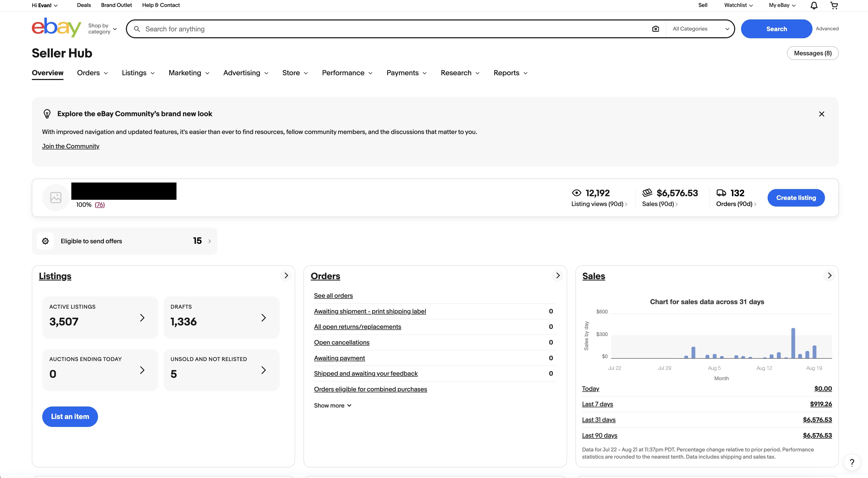Open the Research menu
868x478 pixels.
click(x=460, y=73)
